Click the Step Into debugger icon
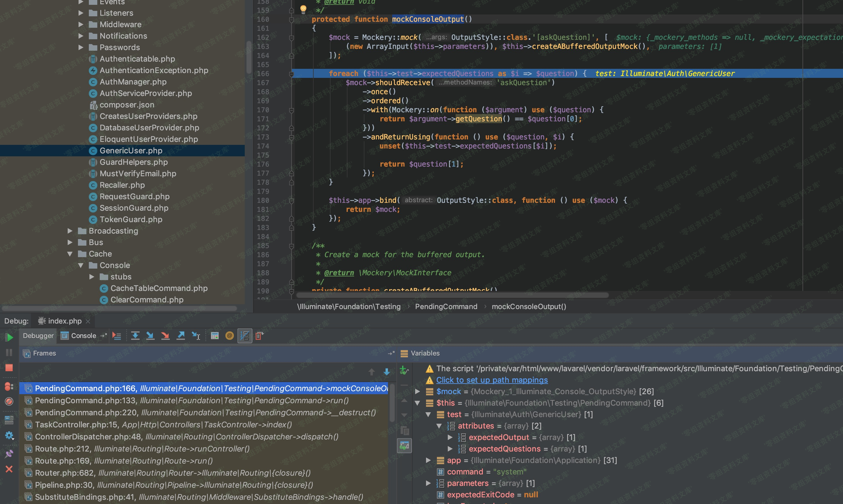Screen dimensions: 843x504 tap(150, 336)
